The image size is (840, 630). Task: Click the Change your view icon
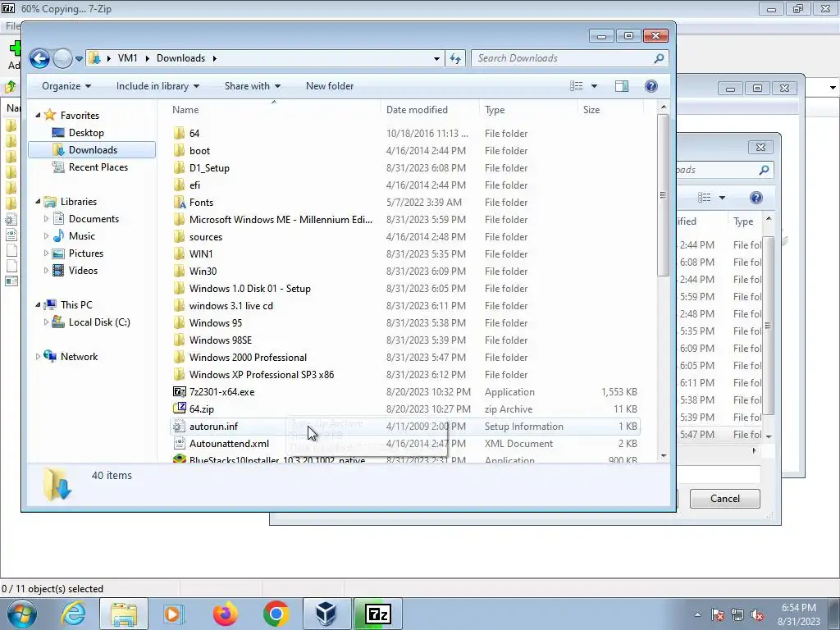(577, 86)
